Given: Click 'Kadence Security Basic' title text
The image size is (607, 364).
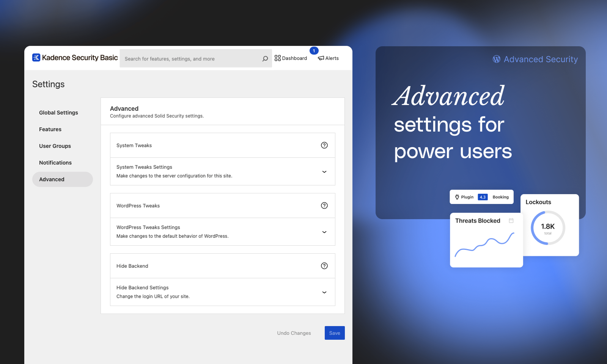Looking at the screenshot, I should [80, 58].
